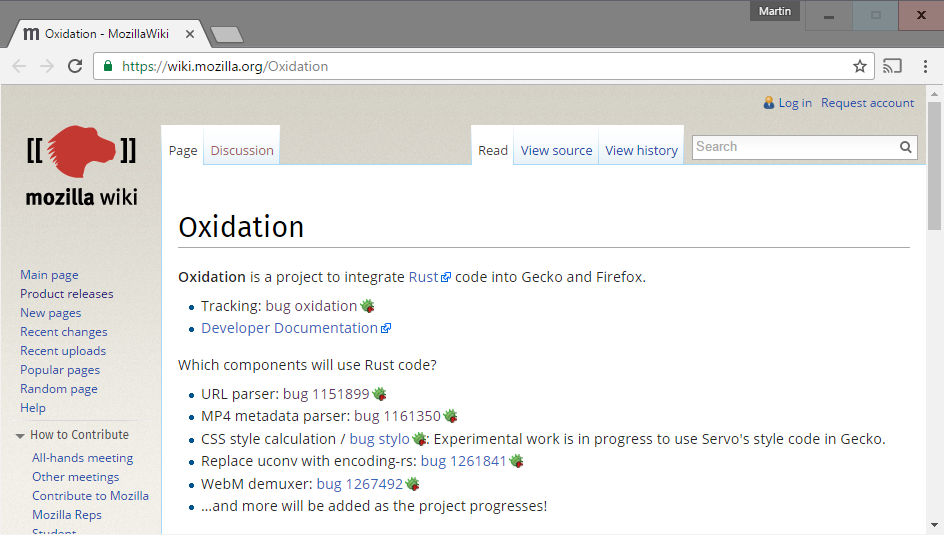Image resolution: width=944 pixels, height=535 pixels.
Task: Open a new browser tab
Action: pos(227,35)
